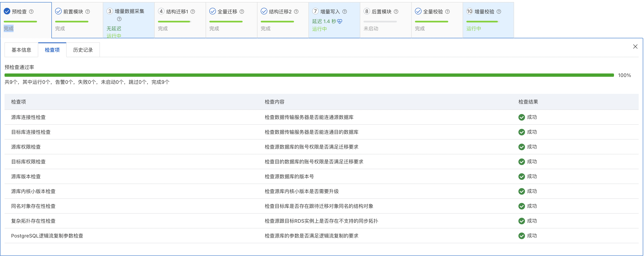
Task: Click help icon next to 结构迁移1
Action: pos(193,12)
